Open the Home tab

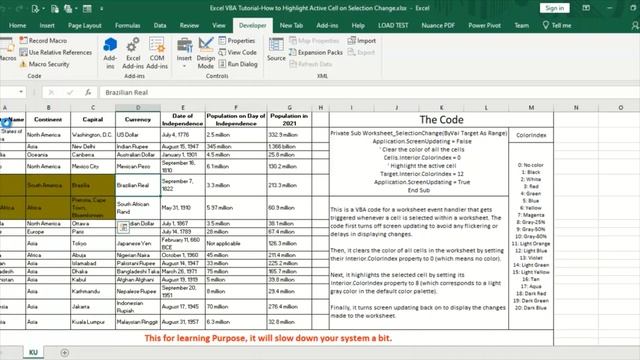[18, 25]
